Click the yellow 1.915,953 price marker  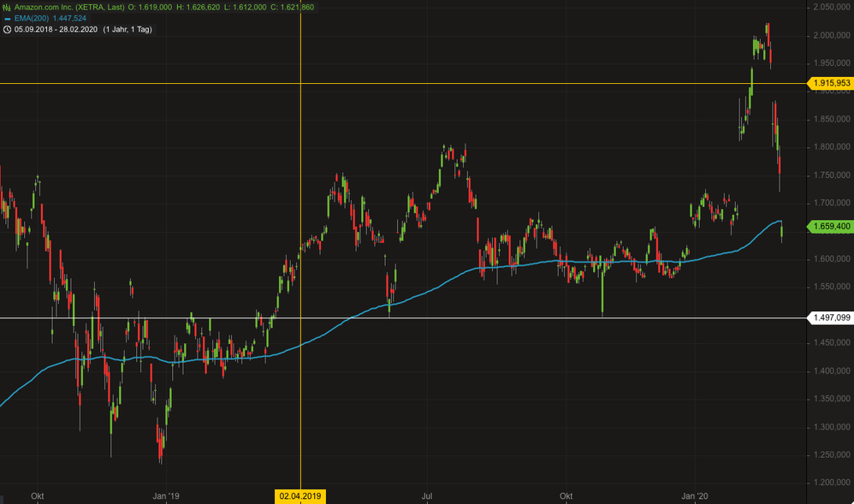[830, 83]
